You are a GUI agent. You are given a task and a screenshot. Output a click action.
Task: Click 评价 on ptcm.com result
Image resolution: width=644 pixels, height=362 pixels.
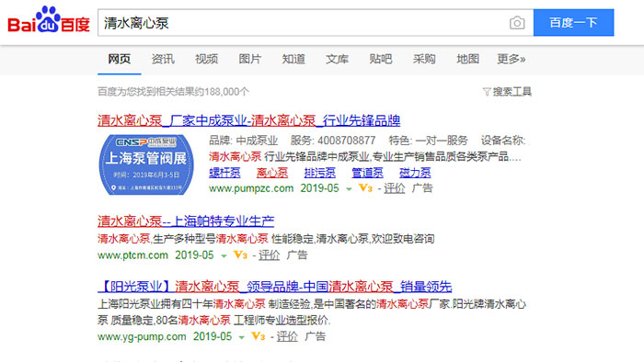click(x=269, y=255)
